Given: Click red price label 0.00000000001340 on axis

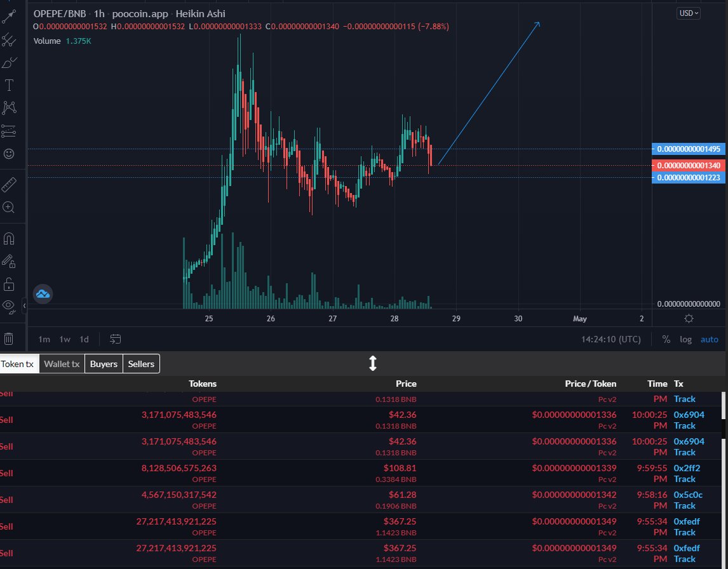Looking at the screenshot, I should pos(689,165).
